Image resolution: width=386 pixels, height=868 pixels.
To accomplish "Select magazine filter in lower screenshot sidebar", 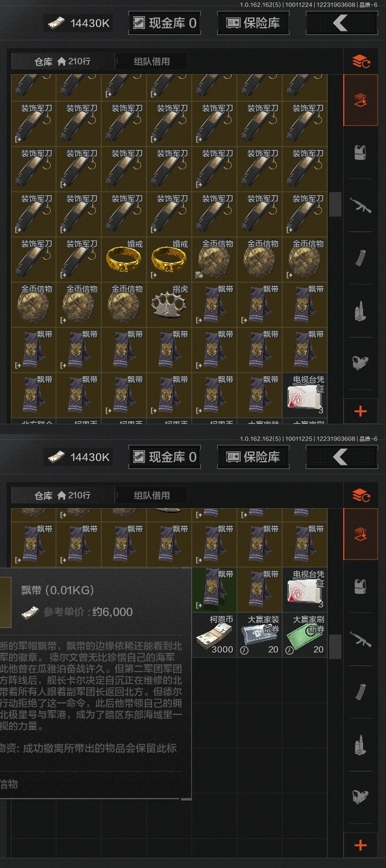I will 361,692.
